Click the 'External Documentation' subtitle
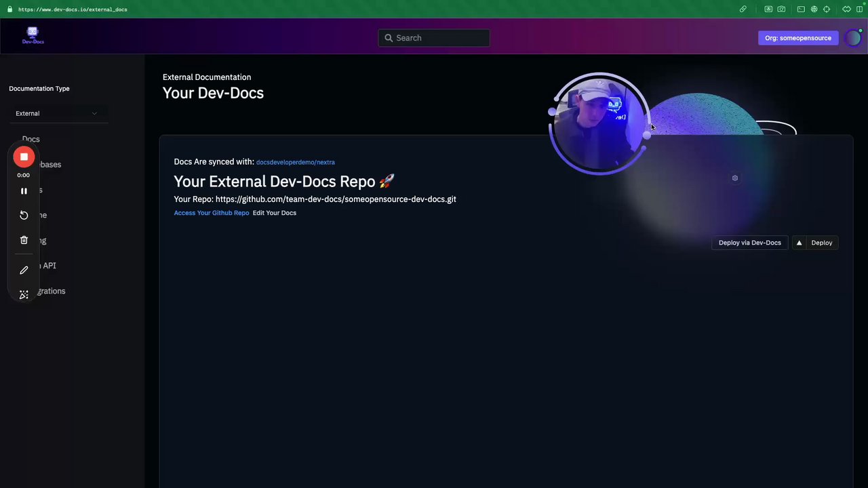This screenshot has height=488, width=868. 207,77
